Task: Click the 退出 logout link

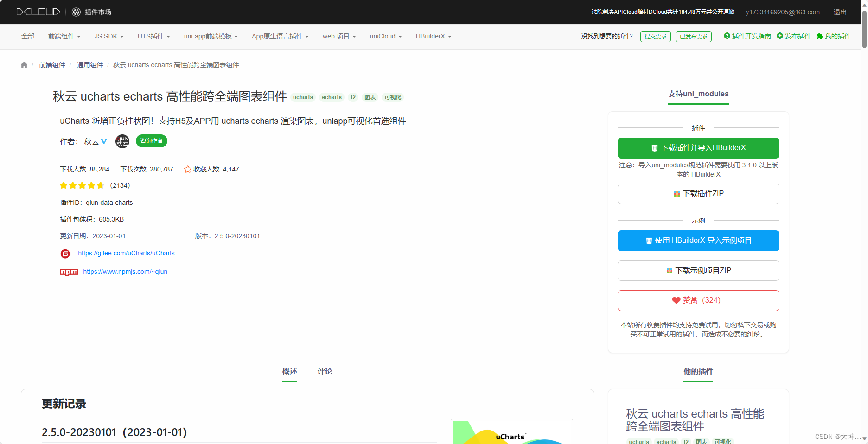Action: [840, 12]
